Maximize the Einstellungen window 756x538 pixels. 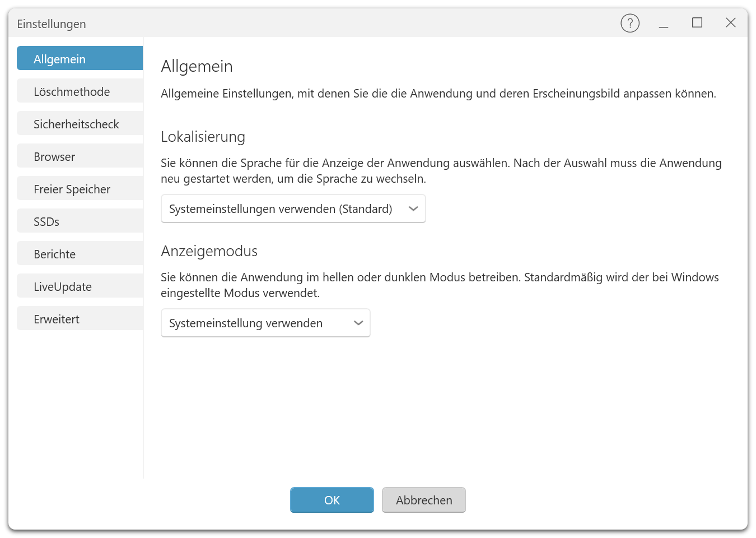[697, 23]
